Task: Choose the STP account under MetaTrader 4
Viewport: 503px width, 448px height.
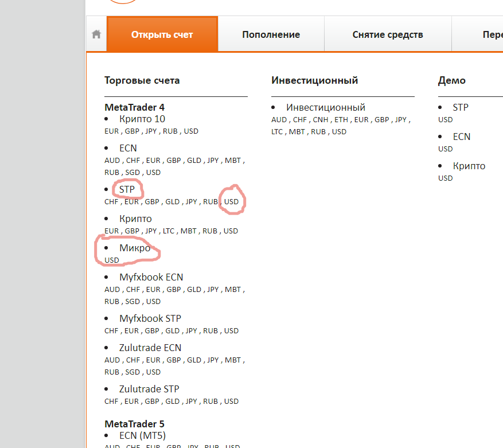Action: (127, 190)
